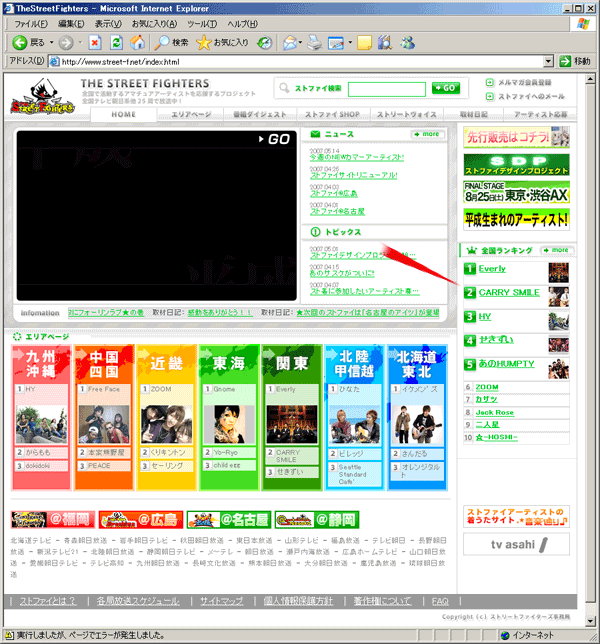The height and width of the screenshot is (644, 600).
Task: Go to Home page icon in toolbar
Action: 138,42
